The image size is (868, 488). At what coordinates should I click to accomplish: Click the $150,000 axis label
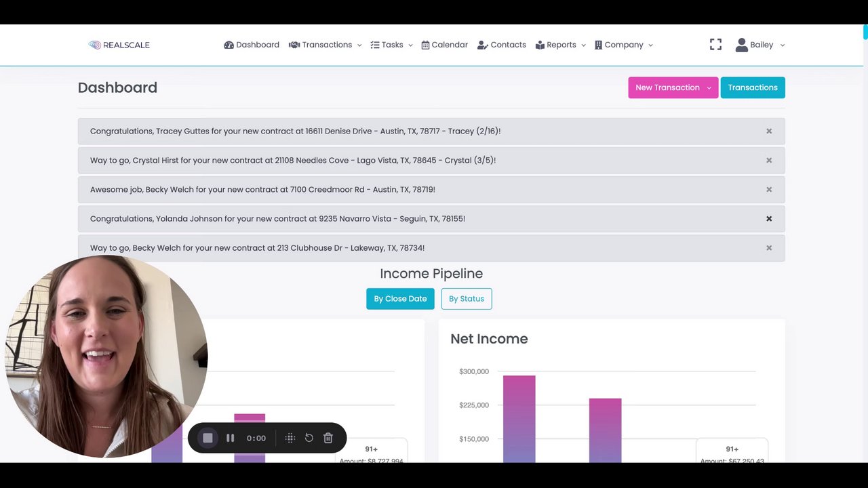pyautogui.click(x=473, y=439)
